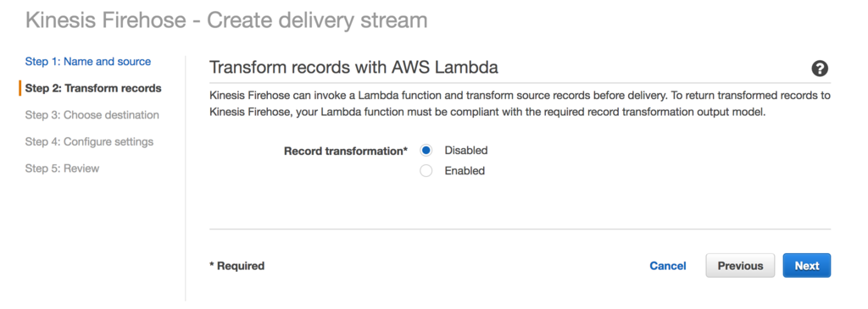This screenshot has width=868, height=309.
Task: Go to Step 5: Review
Action: 62,168
